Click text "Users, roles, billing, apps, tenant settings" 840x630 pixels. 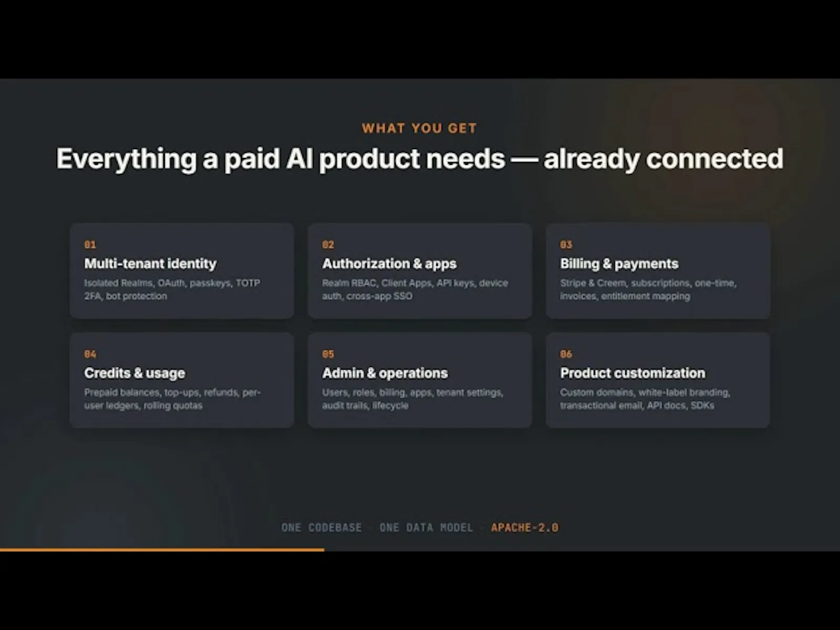(x=412, y=393)
